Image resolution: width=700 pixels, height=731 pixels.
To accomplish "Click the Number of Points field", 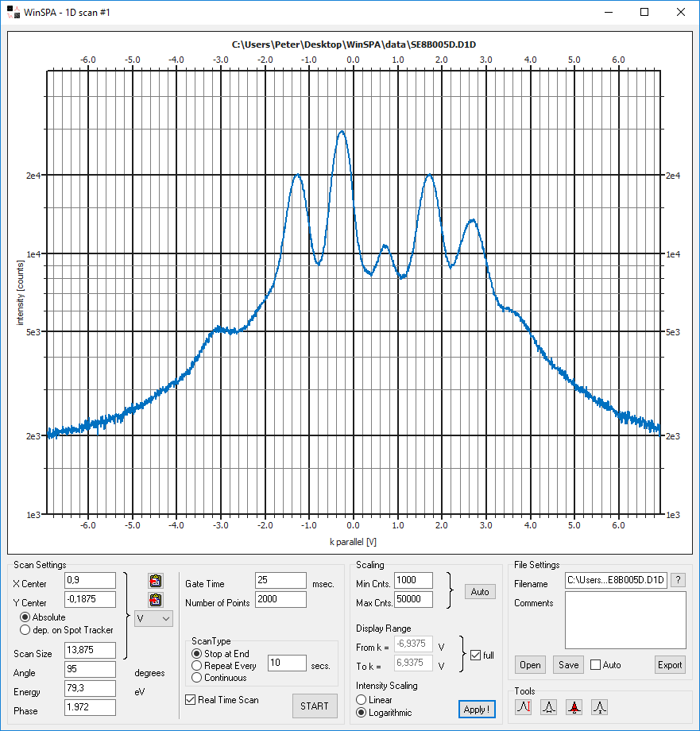I will [281, 600].
